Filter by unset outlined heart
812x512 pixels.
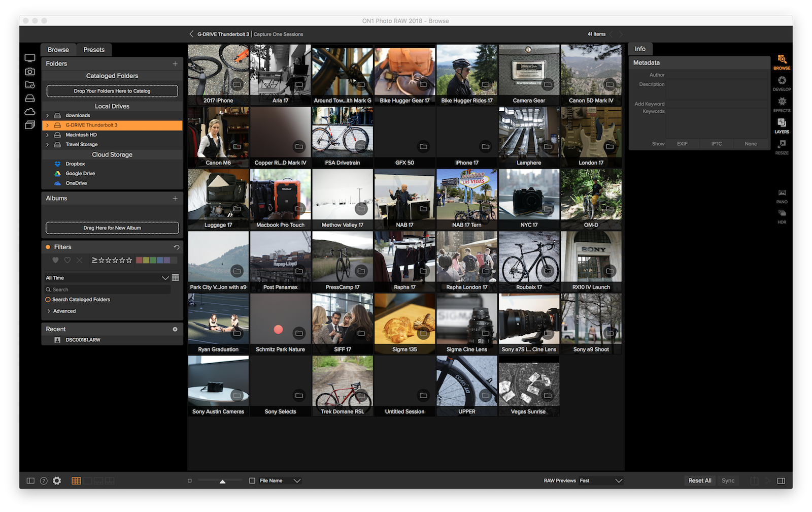(x=67, y=260)
